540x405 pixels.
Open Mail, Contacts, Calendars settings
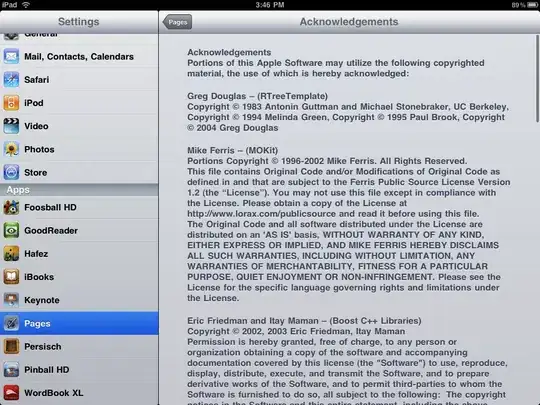pyautogui.click(x=79, y=56)
